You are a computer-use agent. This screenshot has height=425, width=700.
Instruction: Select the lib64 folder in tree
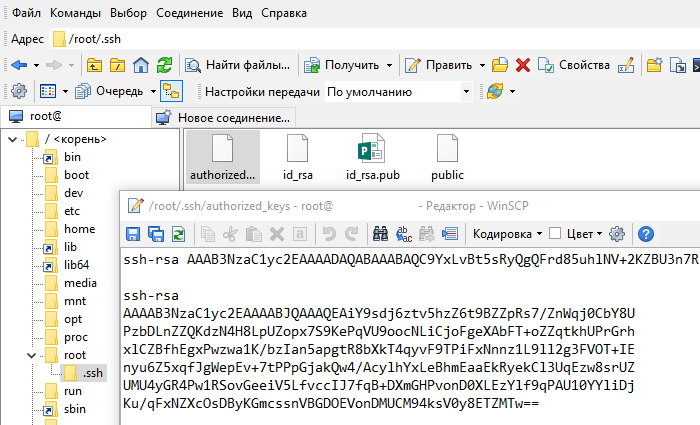click(x=76, y=265)
